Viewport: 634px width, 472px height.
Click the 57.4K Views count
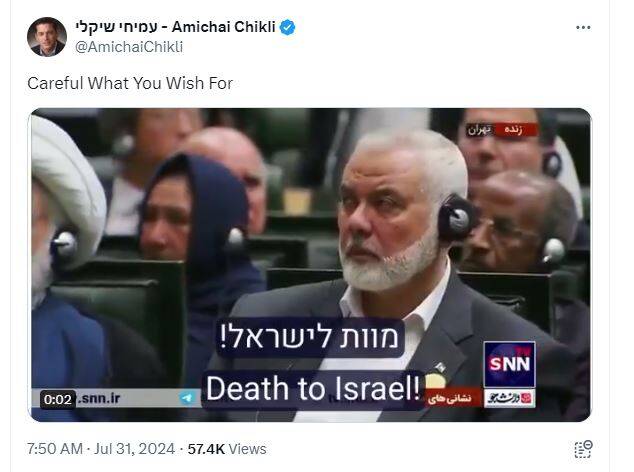point(227,449)
